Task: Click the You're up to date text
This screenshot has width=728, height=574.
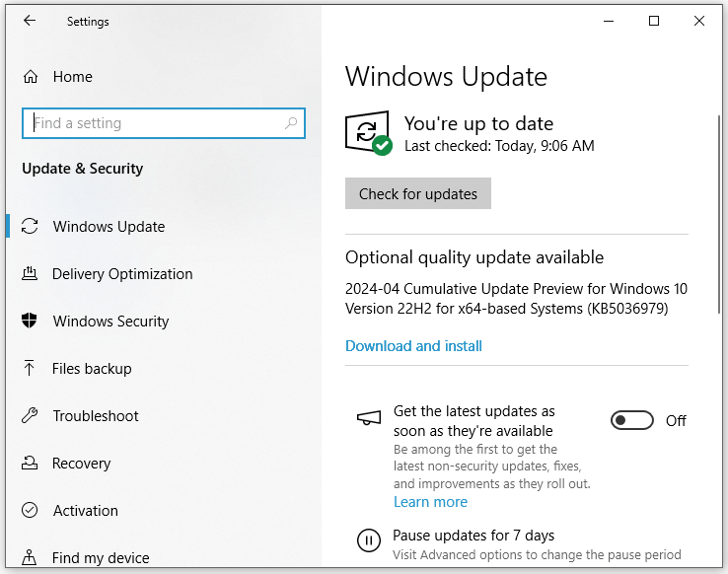Action: pyautogui.click(x=478, y=123)
